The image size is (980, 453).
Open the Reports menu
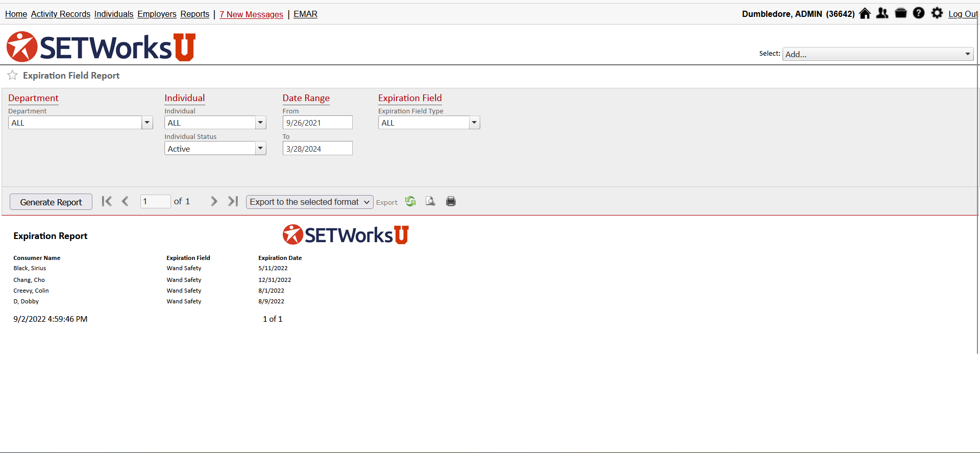coord(195,14)
